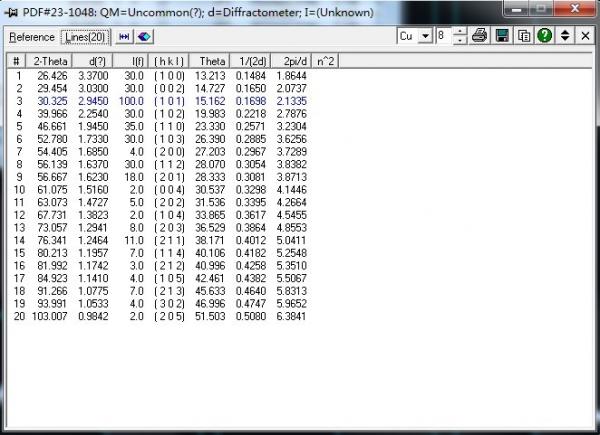Open the Lines(20) tab
The height and width of the screenshot is (435, 600).
pyautogui.click(x=85, y=37)
